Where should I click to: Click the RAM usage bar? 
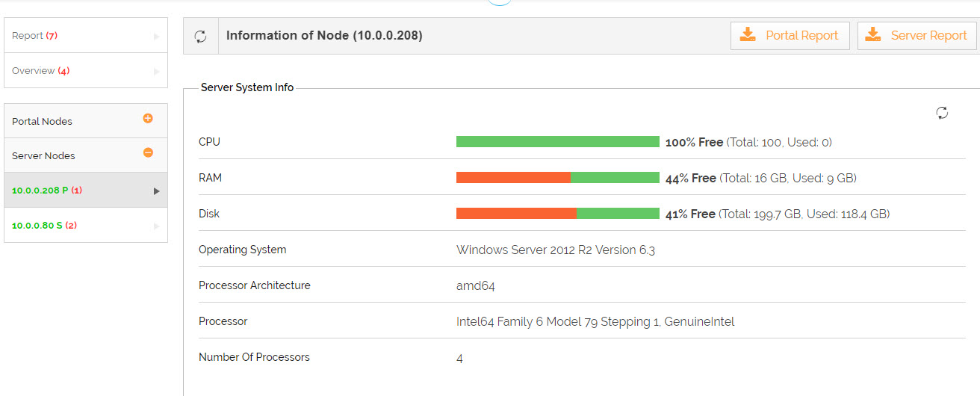point(558,178)
